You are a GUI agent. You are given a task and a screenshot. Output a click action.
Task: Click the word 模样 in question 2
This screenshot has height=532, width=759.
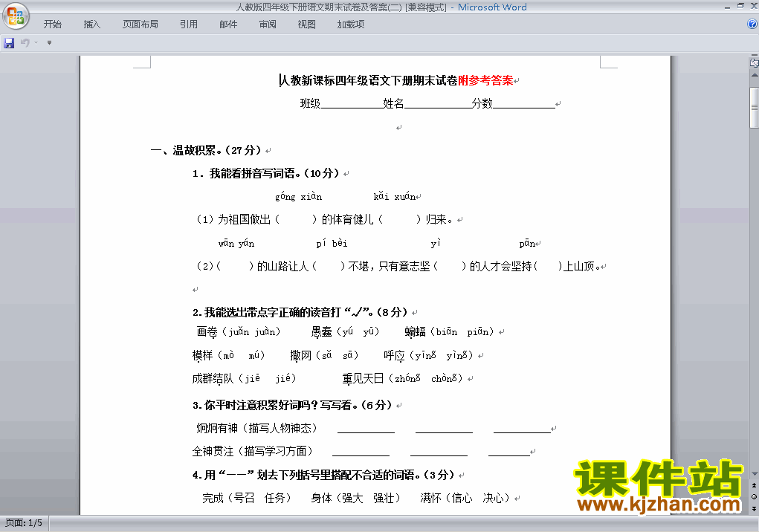[203, 355]
